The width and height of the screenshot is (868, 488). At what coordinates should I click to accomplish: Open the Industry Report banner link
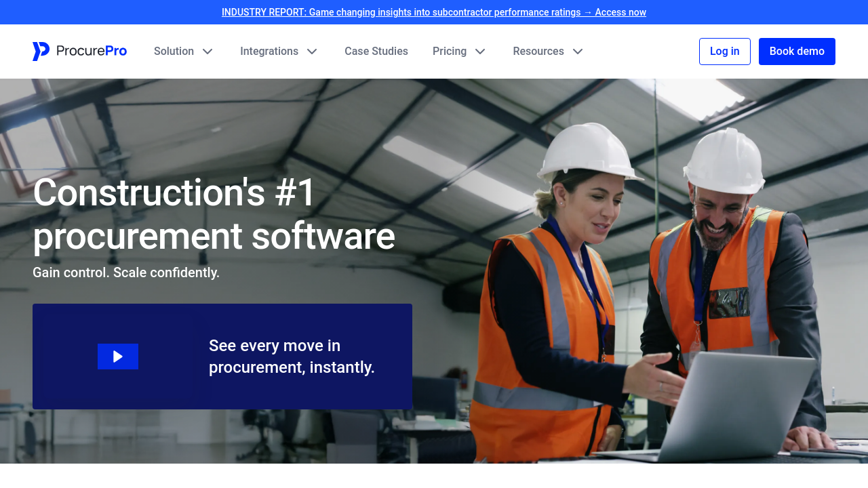pos(400,12)
